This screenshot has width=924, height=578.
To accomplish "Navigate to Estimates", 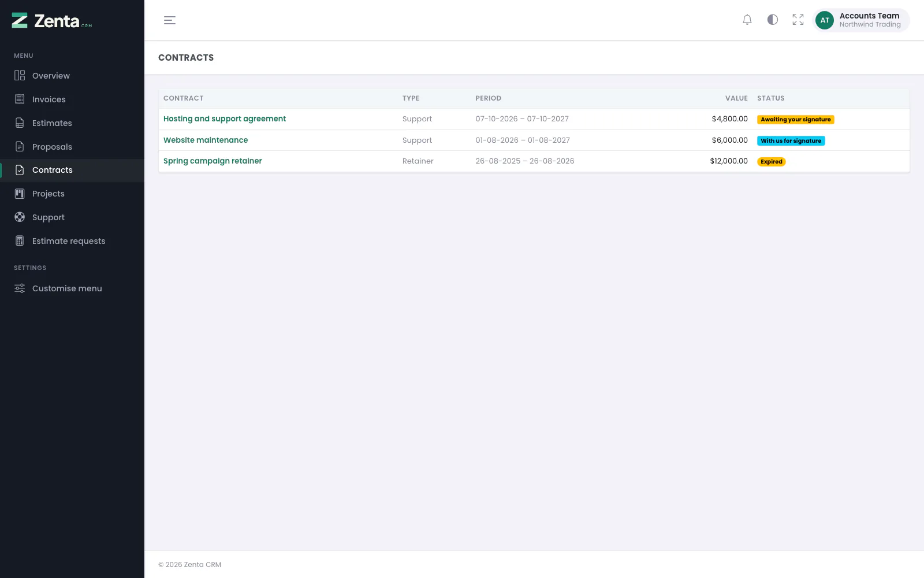I will (72, 123).
